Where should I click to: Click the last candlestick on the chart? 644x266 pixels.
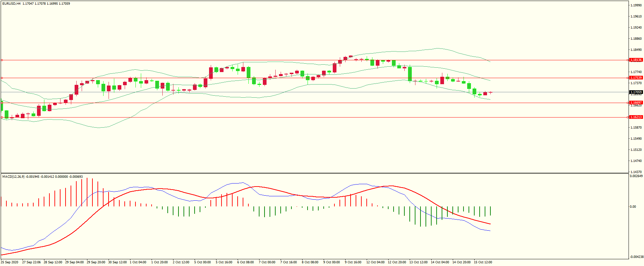[490, 92]
